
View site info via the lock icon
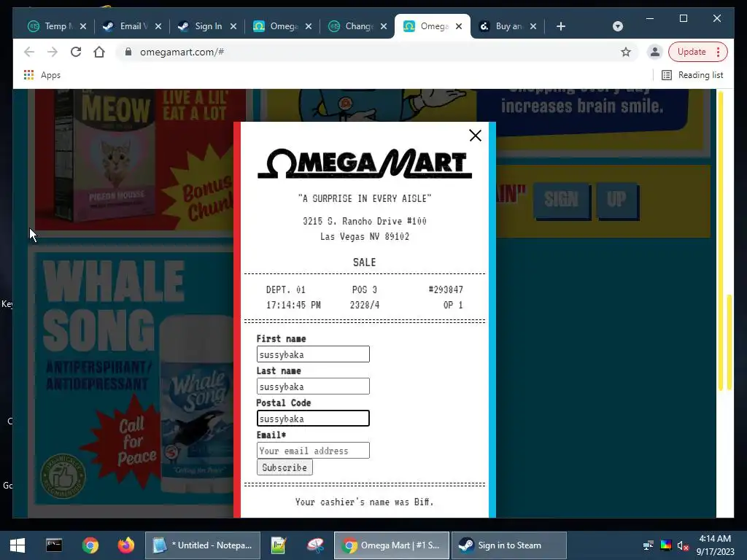(x=128, y=52)
